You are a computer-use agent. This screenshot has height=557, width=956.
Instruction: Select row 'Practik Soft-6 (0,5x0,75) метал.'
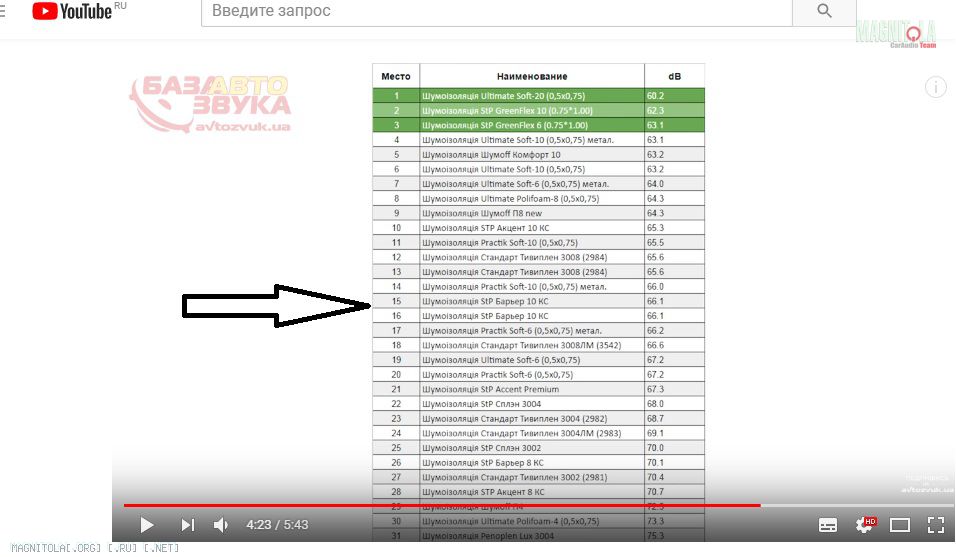pos(539,330)
